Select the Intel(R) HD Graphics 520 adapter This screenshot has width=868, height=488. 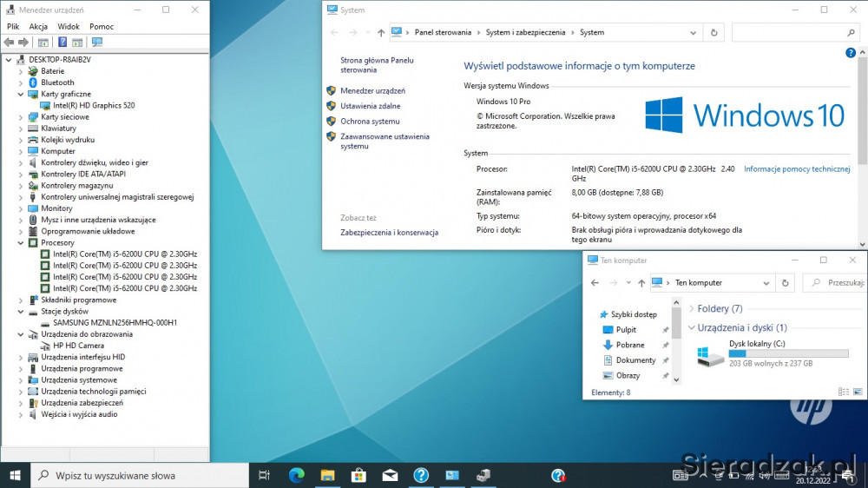[94, 105]
